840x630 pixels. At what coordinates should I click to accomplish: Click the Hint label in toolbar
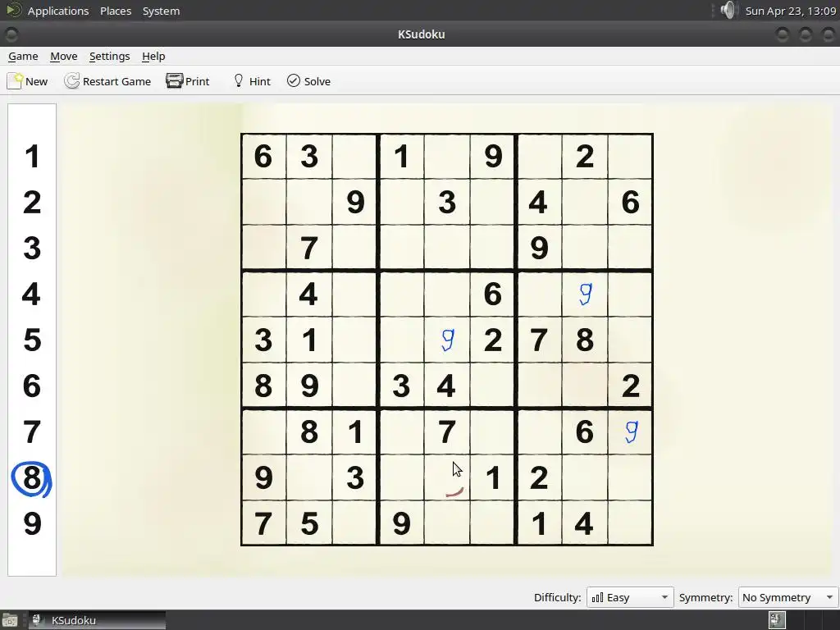coord(260,81)
